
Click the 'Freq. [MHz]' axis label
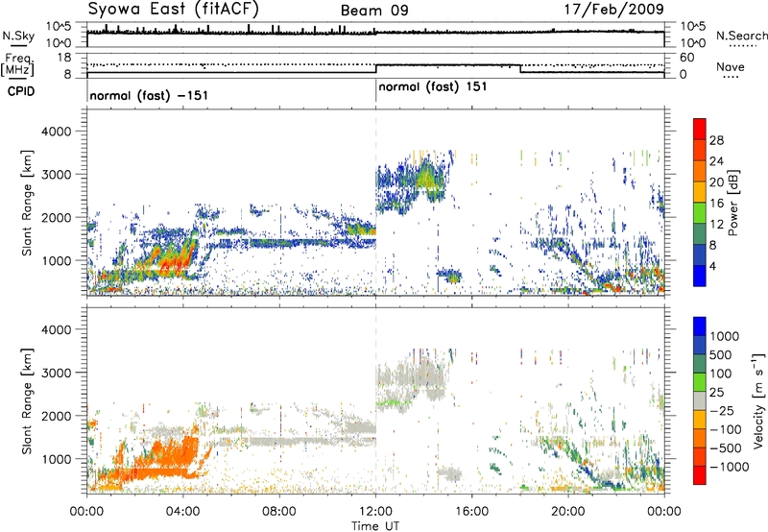pyautogui.click(x=17, y=64)
